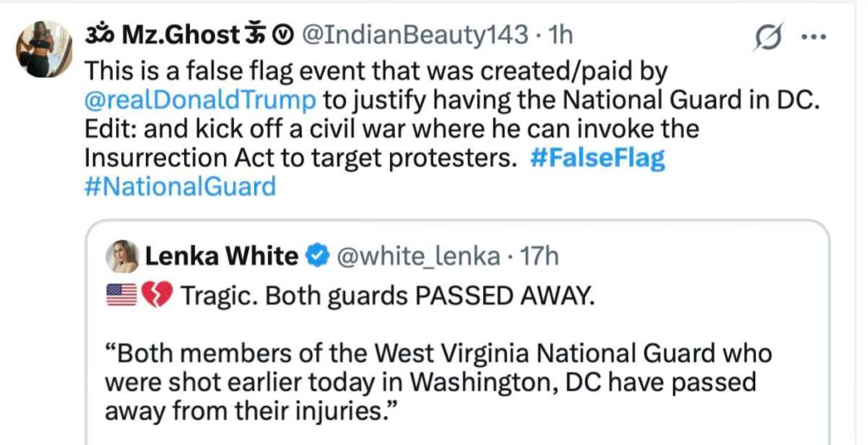Click the badge icon after Mz.Ghost name
The image size is (868, 445).
click(286, 36)
